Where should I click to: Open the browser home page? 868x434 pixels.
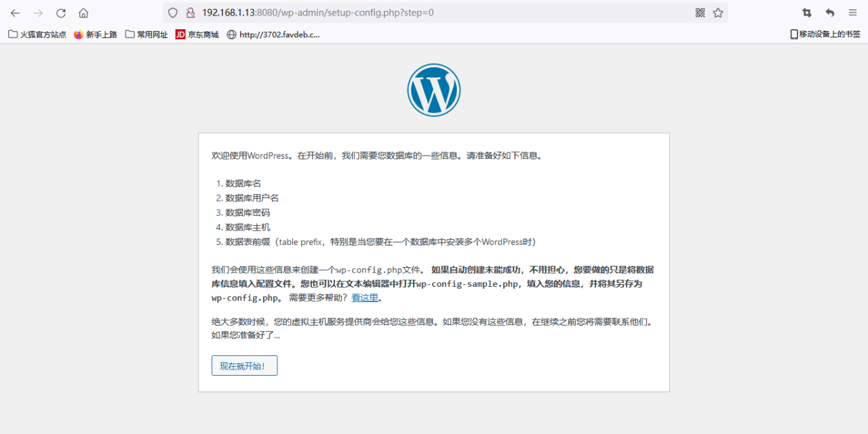(x=83, y=13)
